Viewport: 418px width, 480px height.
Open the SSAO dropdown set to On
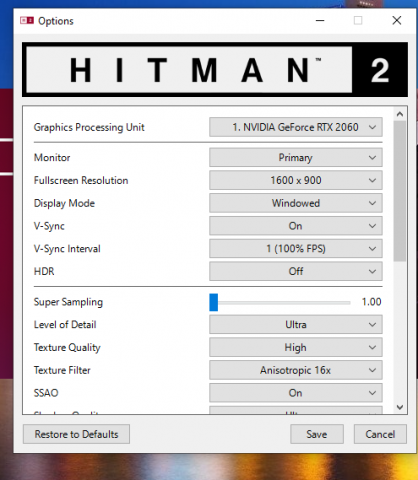(296, 393)
